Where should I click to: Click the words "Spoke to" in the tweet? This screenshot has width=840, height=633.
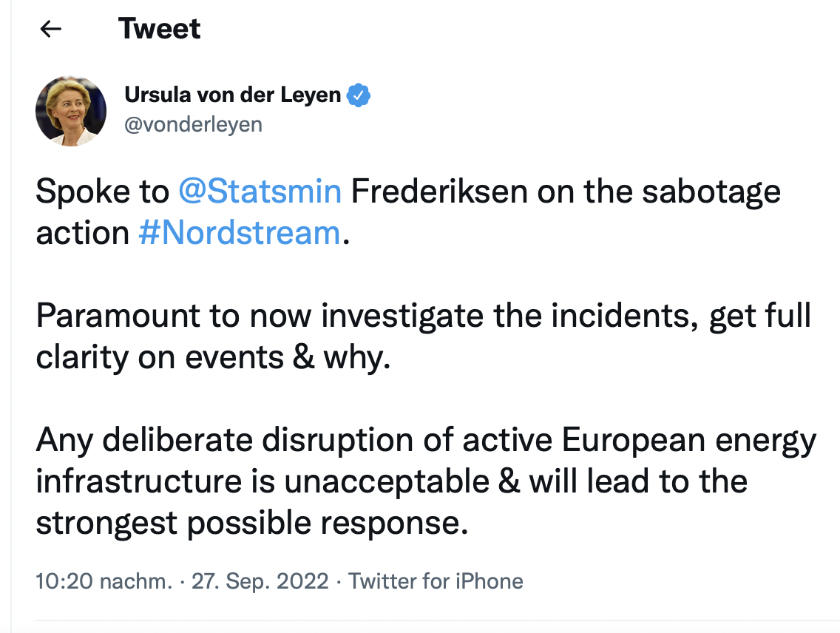(x=102, y=192)
